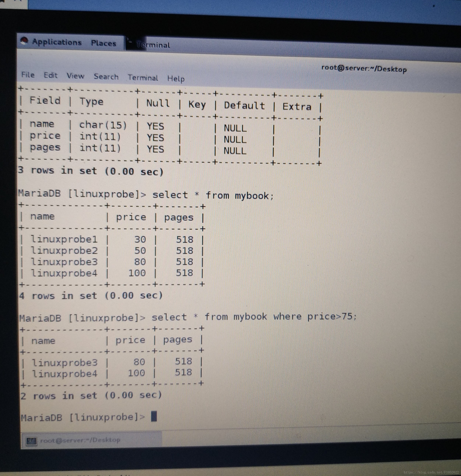The width and height of the screenshot is (461, 476).
Task: Open the Edit menu
Action: [x=51, y=75]
